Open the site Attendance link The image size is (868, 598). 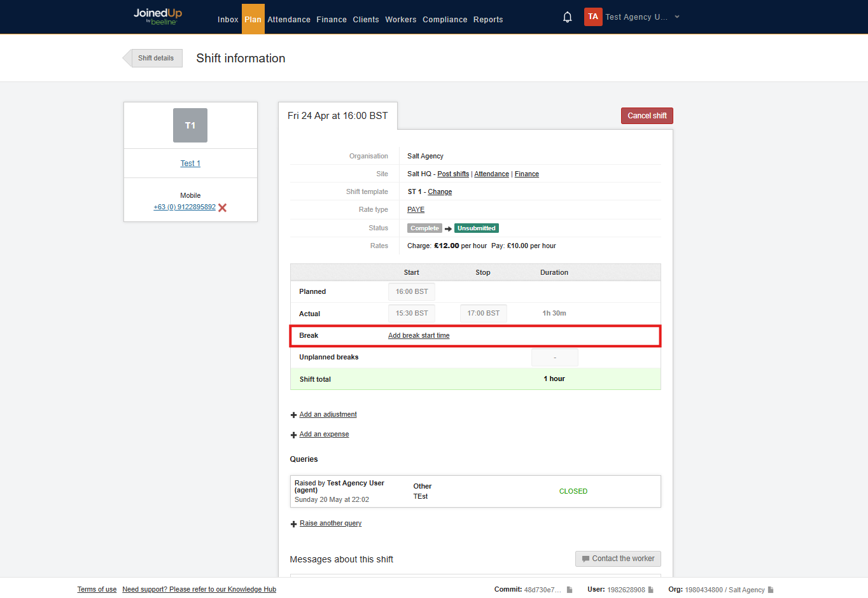491,174
